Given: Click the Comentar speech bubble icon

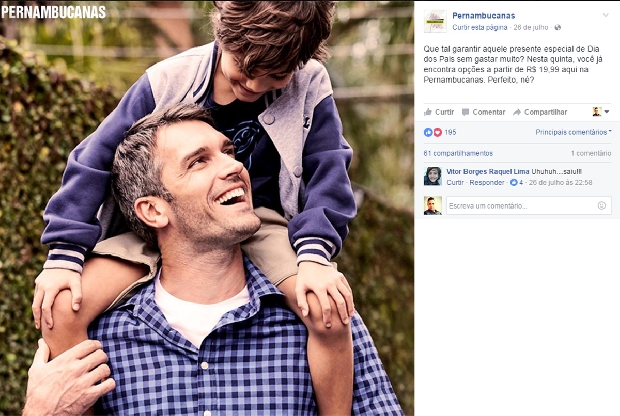Looking at the screenshot, I should click(465, 112).
